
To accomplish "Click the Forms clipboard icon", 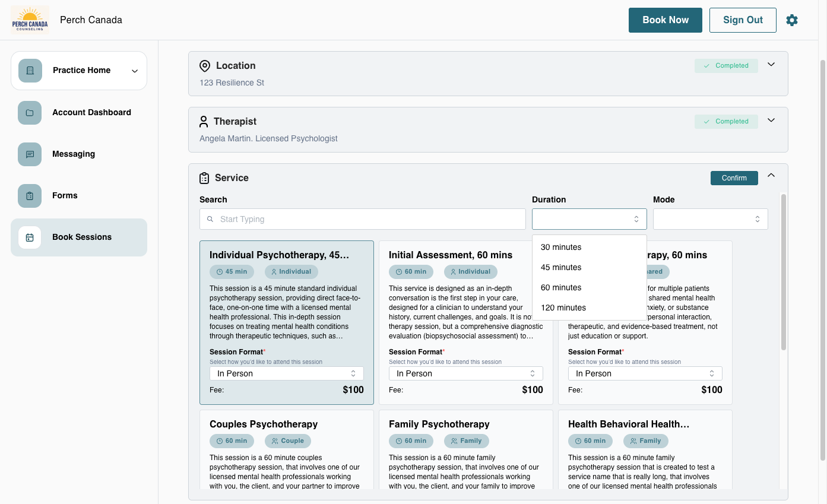I will [30, 196].
